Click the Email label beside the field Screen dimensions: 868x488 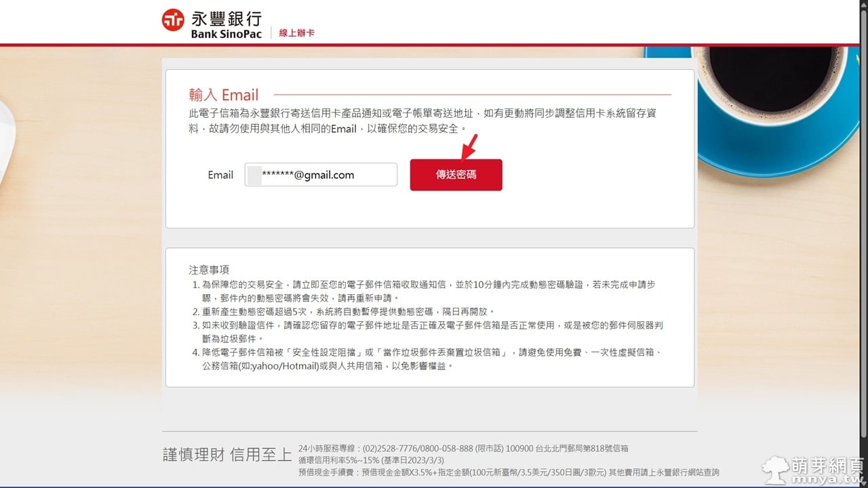[x=220, y=175]
